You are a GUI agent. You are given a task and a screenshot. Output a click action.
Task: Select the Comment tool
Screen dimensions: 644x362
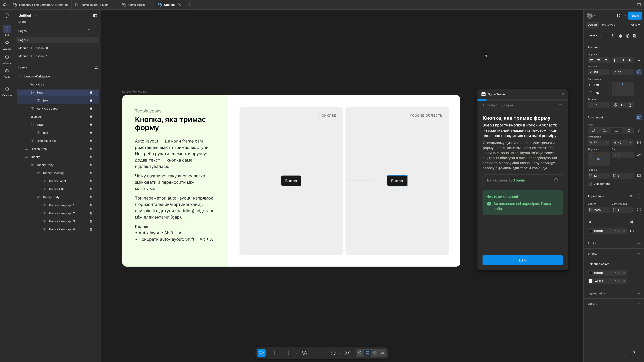coord(333,353)
